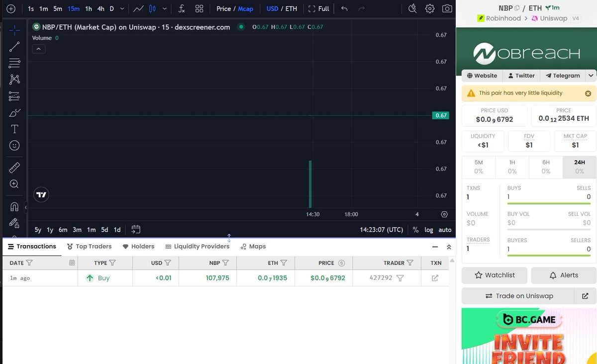Open the forecasting and measurement tools
The width and height of the screenshot is (597, 364).
pyautogui.click(x=14, y=96)
